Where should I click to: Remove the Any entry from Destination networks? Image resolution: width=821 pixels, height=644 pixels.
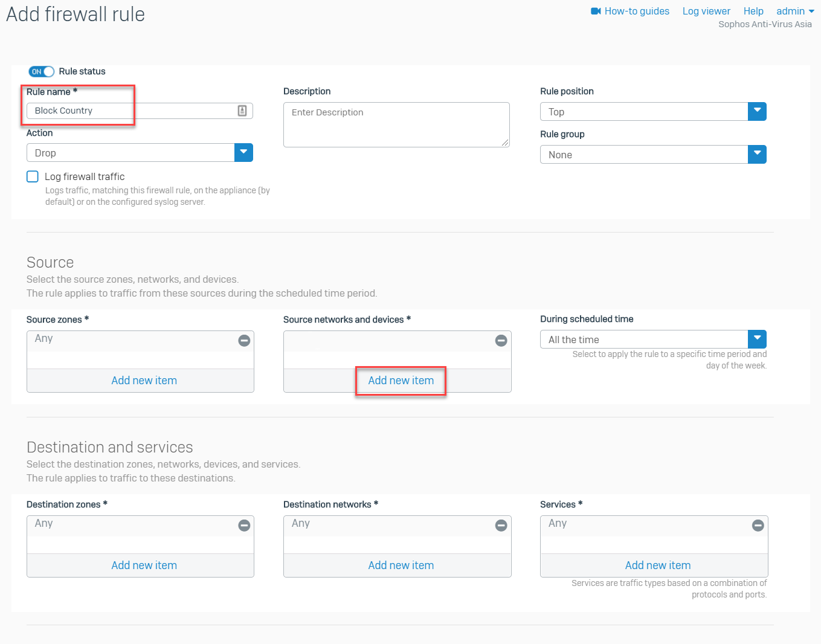coord(501,526)
